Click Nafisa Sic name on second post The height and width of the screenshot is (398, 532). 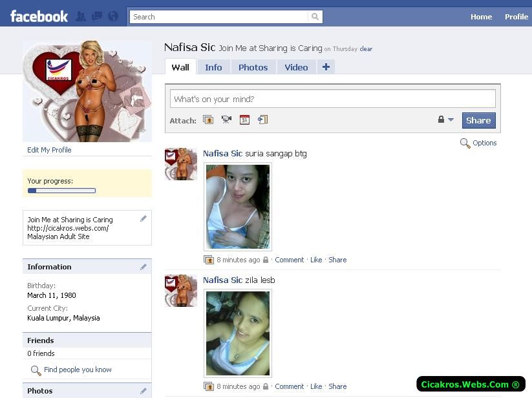[222, 280]
